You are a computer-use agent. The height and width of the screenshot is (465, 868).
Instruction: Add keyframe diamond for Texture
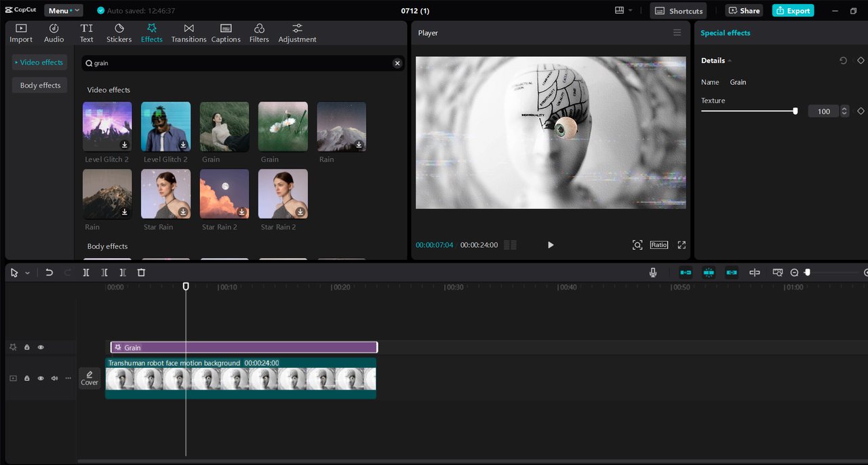(861, 111)
